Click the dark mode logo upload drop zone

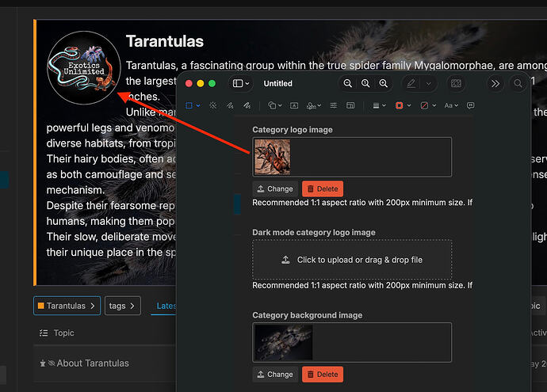[x=352, y=260]
